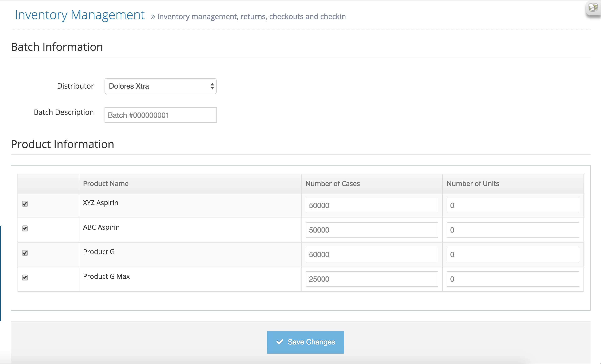The image size is (601, 364).
Task: Uncheck the XYZ Aspirin checkbox
Action: click(x=25, y=204)
